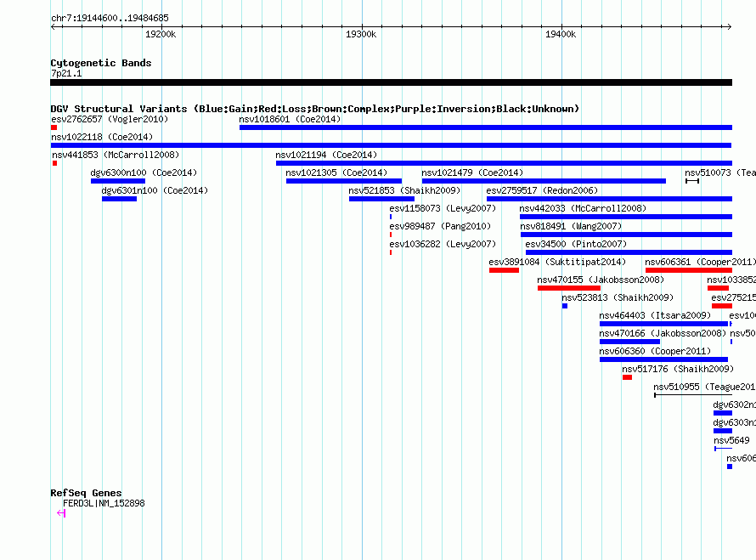
Task: Click the 7p21.1 cytogenetic band bar
Action: click(391, 82)
